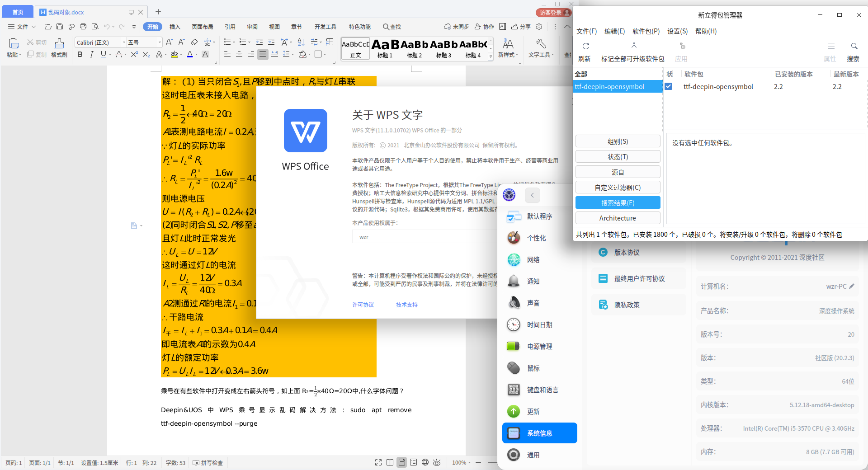Clear formatting using the eraser icon
Image resolution: width=868 pixels, height=470 pixels.
(194, 42)
